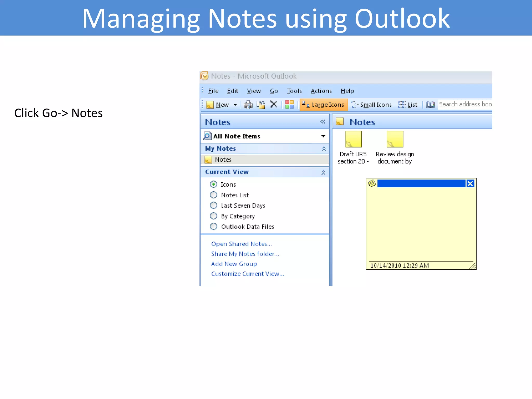Image resolution: width=532 pixels, height=399 pixels.
Task: Select the By Category radio button
Action: [x=214, y=216]
